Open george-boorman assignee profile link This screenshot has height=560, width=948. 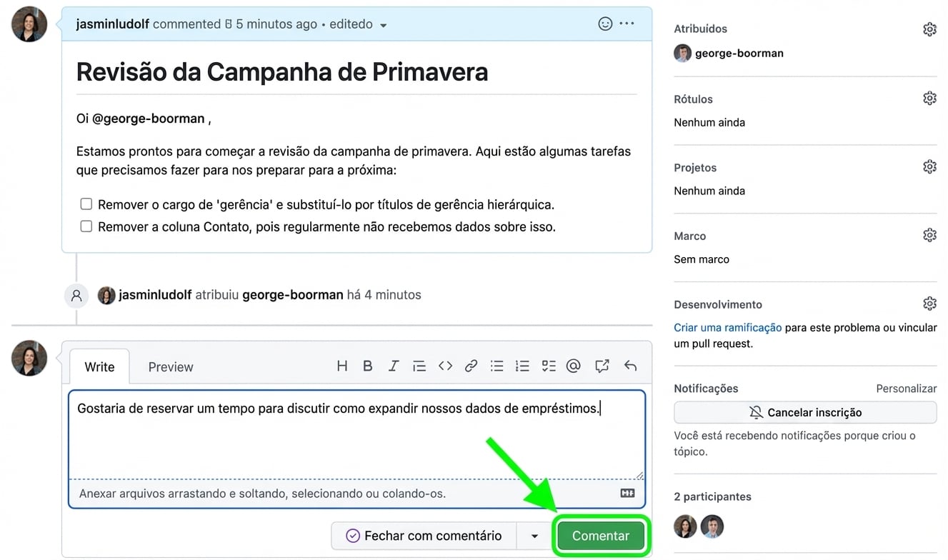(x=739, y=53)
